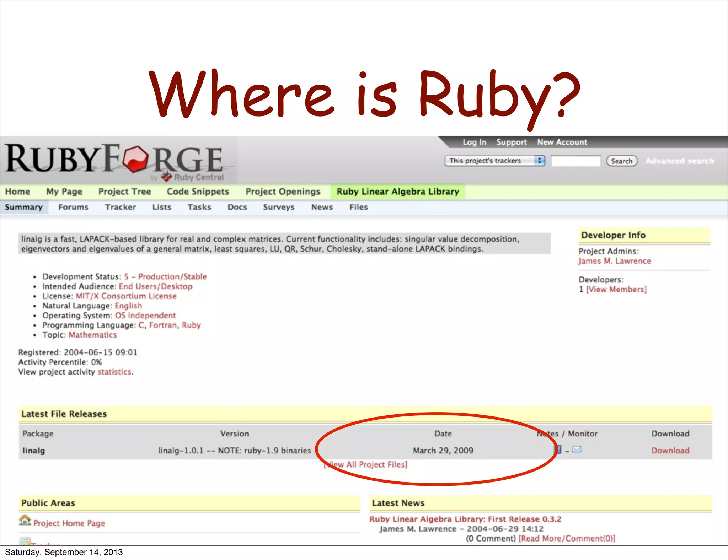Click the C programming language link
Viewport: 728px width, 560px height.
[141, 325]
